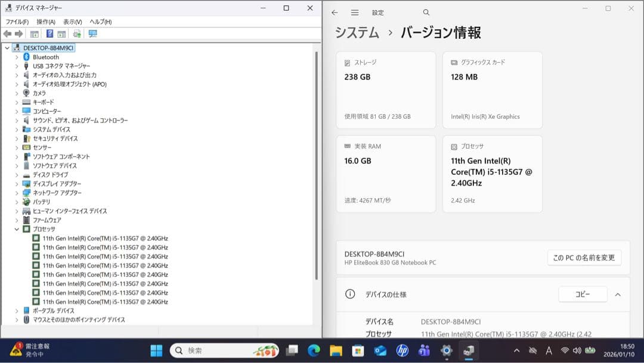This screenshot has width=644, height=363.
Task: Click the IME input indicator 'A' in the tray
Action: click(549, 352)
